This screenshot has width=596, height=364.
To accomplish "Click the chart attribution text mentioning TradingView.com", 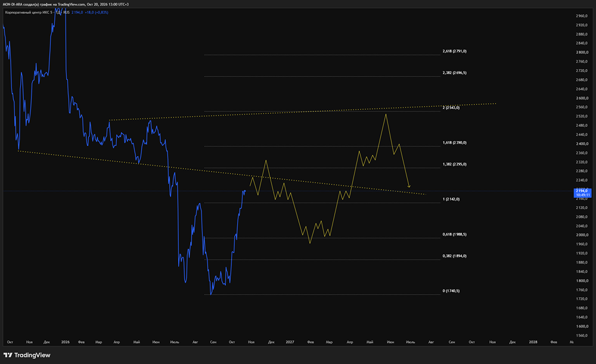I will [x=66, y=5].
